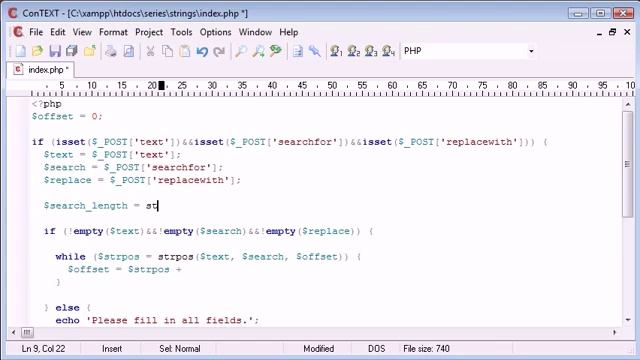Image resolution: width=640 pixels, height=360 pixels.
Task: Select the index.php tab
Action: click(40, 70)
